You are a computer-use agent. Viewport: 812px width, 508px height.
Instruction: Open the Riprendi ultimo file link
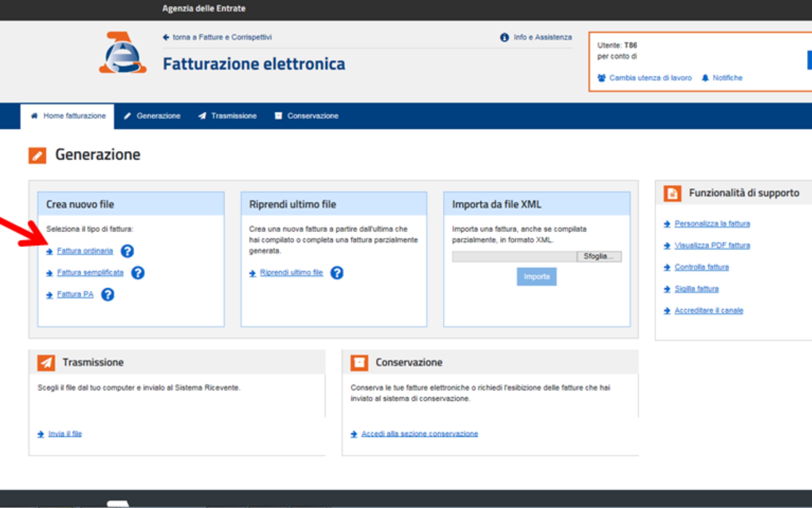(292, 273)
